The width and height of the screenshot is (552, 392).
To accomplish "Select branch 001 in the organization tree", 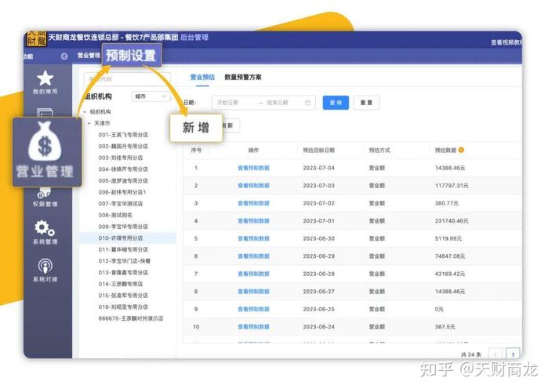I will [123, 135].
